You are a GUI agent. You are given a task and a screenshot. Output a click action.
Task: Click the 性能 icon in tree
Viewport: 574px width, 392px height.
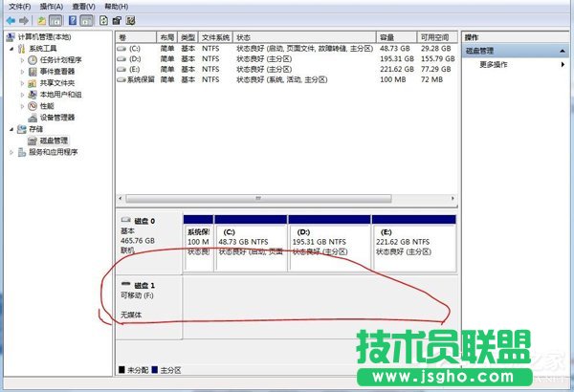tap(33, 106)
